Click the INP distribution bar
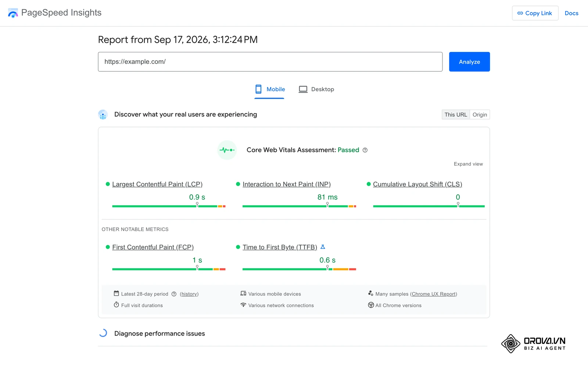This screenshot has height=368, width=588. click(x=299, y=206)
